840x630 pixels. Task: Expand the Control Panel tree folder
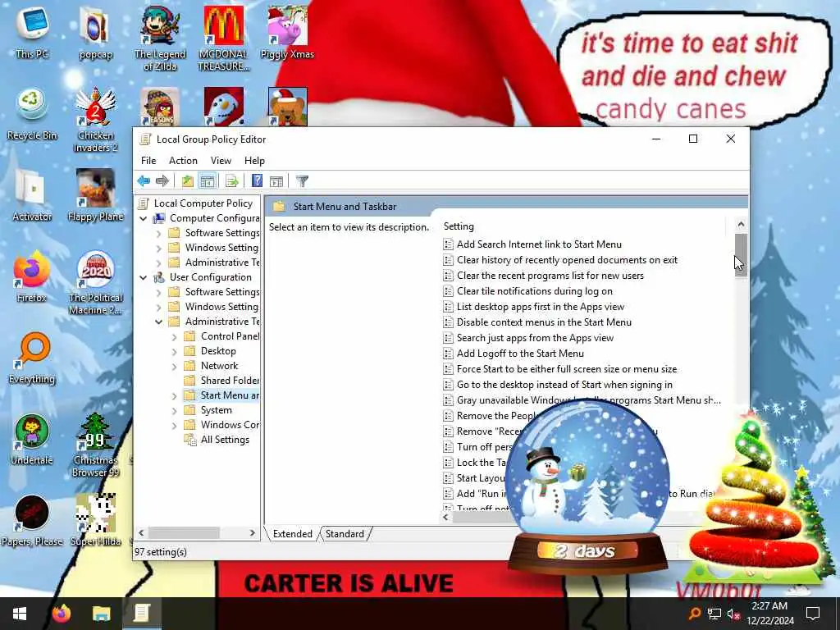click(174, 337)
